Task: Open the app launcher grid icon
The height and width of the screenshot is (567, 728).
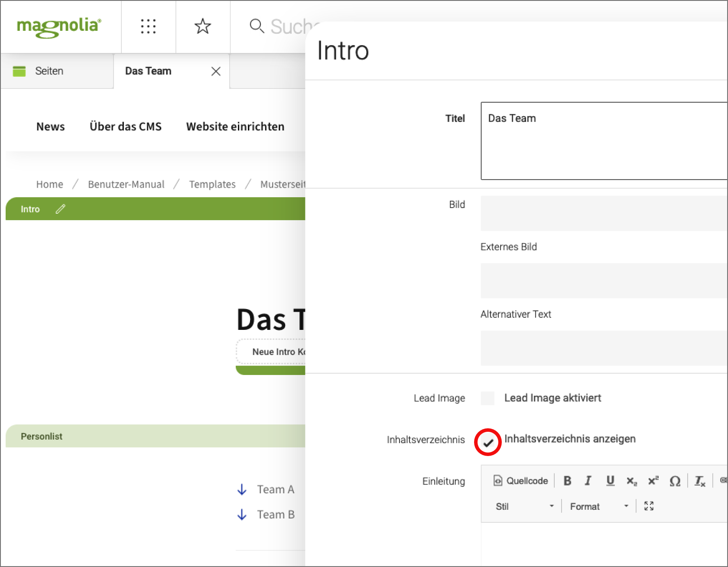Action: pyautogui.click(x=148, y=26)
